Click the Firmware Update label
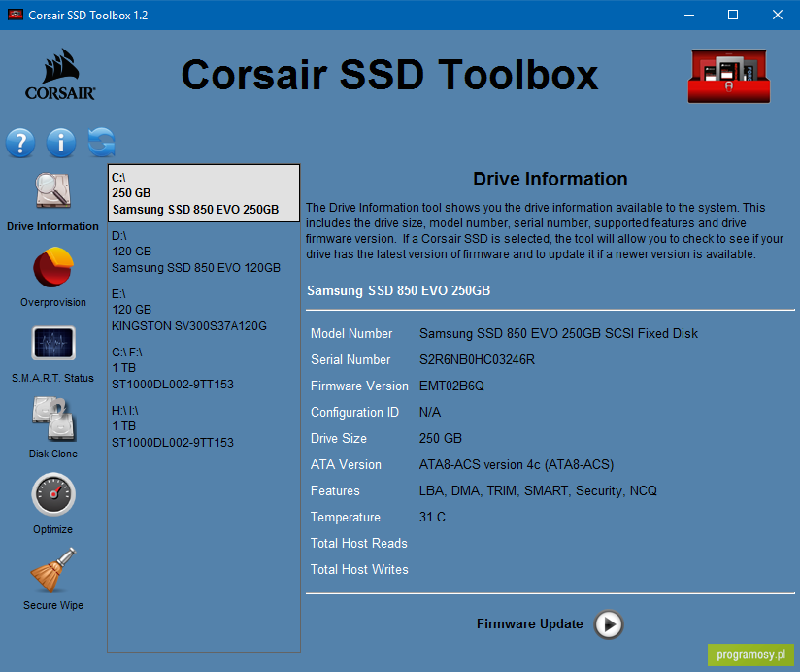 (x=529, y=623)
